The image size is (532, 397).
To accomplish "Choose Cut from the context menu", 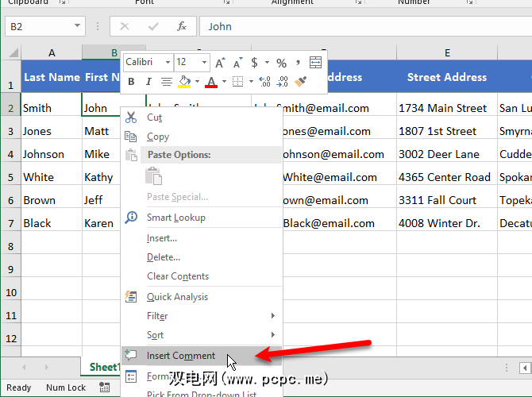I will coord(202,118).
